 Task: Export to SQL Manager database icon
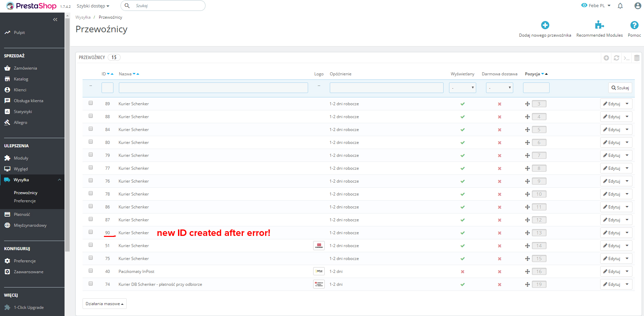pyautogui.click(x=637, y=58)
